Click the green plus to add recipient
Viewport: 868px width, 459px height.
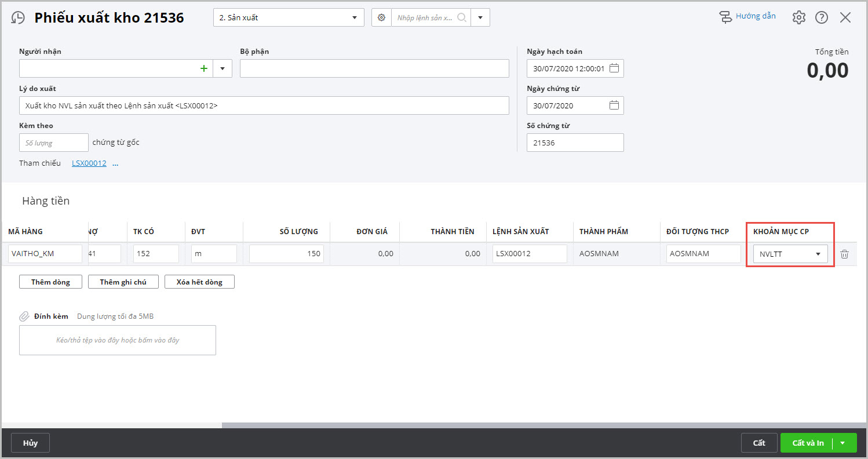click(x=203, y=68)
